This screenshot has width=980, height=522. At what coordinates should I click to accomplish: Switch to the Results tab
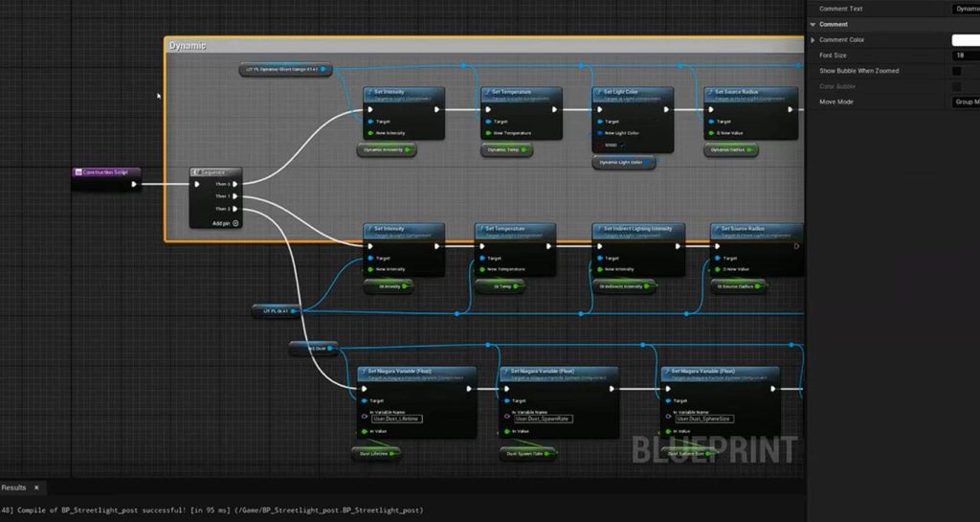[13, 488]
